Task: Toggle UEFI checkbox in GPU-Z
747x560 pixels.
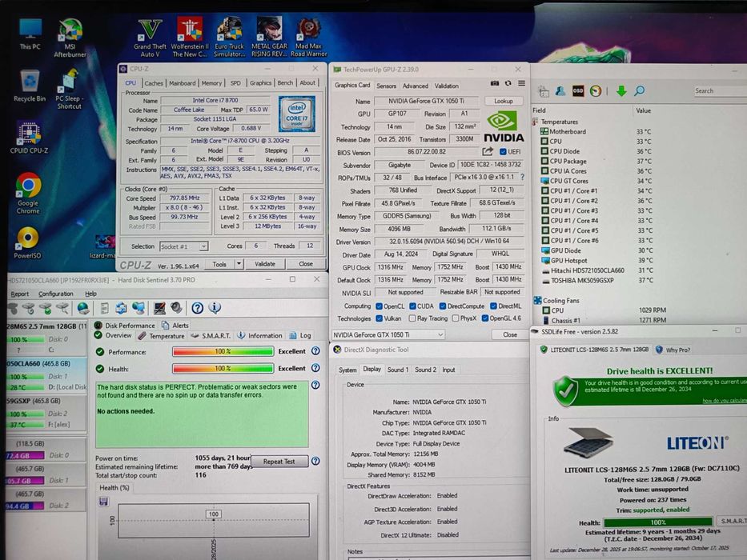Action: pos(503,151)
